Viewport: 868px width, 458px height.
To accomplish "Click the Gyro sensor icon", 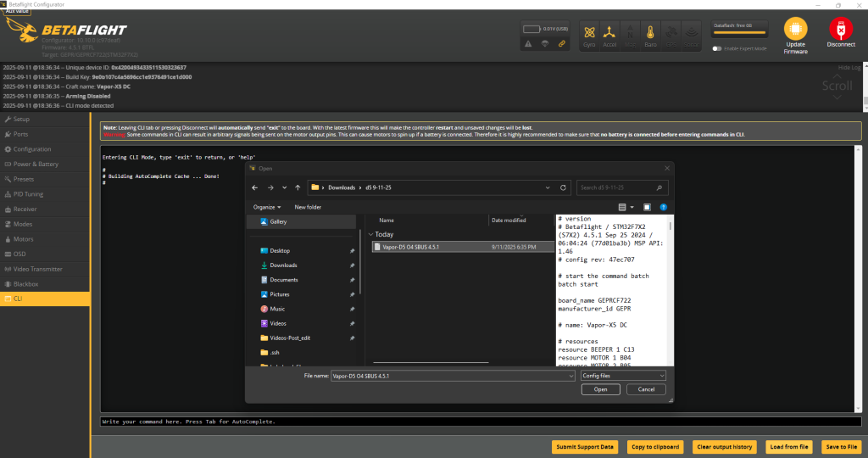I will [x=589, y=36].
